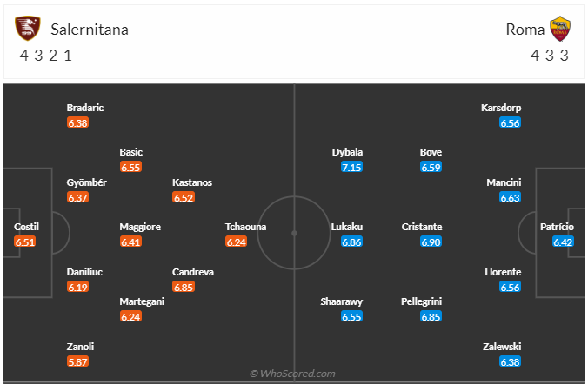Select Dybala's 7.15 rating badge
This screenshot has width=588, height=384.
coord(351,167)
